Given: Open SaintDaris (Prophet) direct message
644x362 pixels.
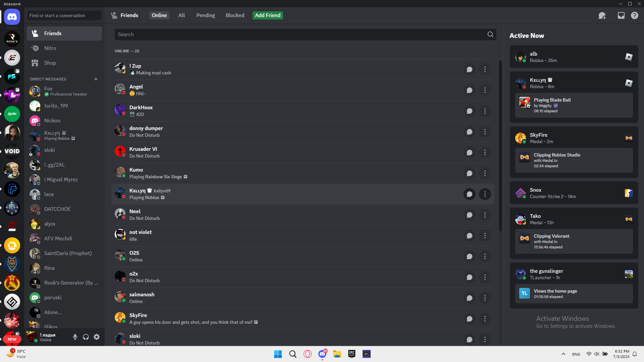Looking at the screenshot, I should coord(64,253).
